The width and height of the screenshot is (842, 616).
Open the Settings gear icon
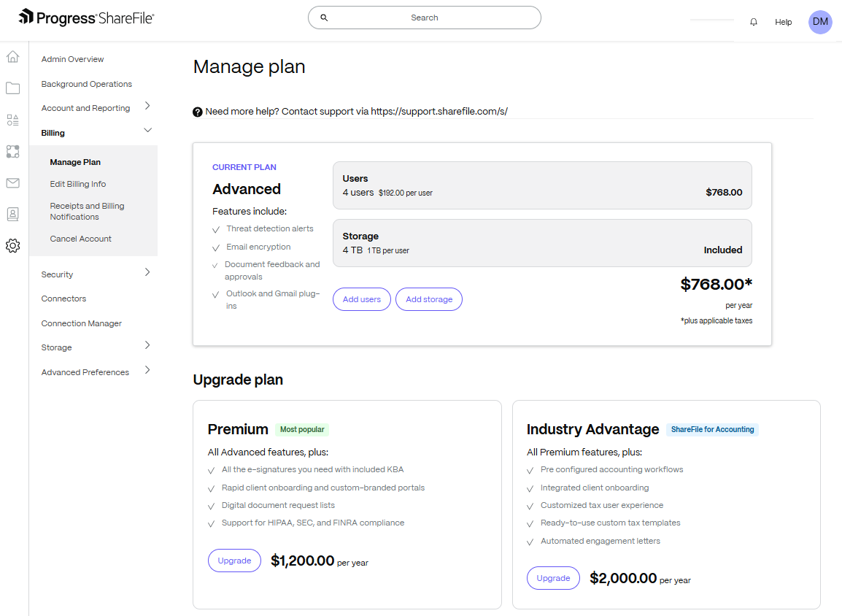(x=13, y=246)
